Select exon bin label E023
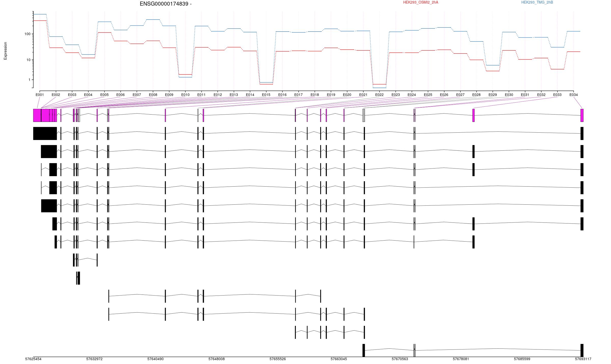 (x=396, y=95)
